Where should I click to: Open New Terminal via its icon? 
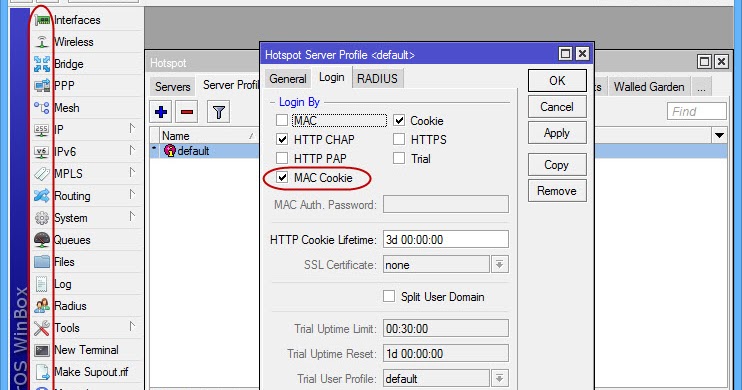[42, 350]
